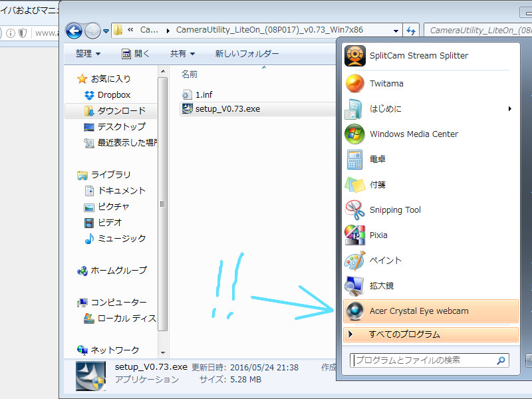
Task: Click the ミュージック note icon
Action: [89, 239]
